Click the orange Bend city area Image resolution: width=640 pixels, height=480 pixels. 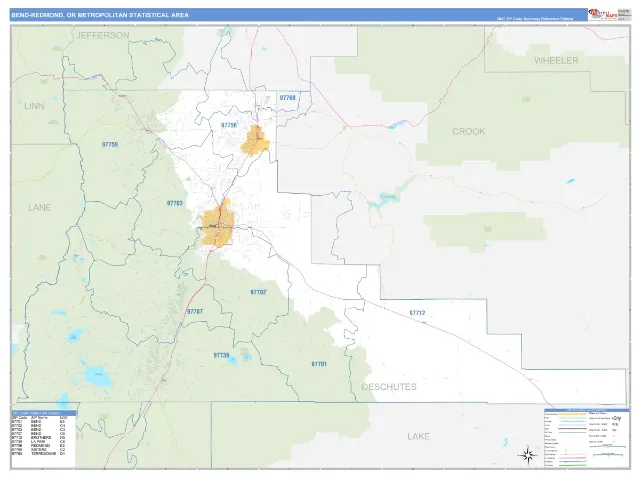[x=217, y=224]
